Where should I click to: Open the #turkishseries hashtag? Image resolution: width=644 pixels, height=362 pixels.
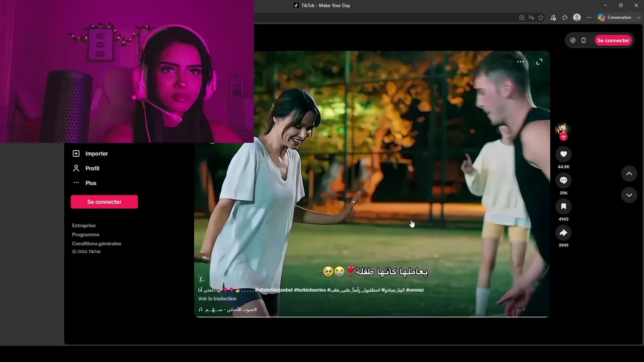[x=310, y=290]
